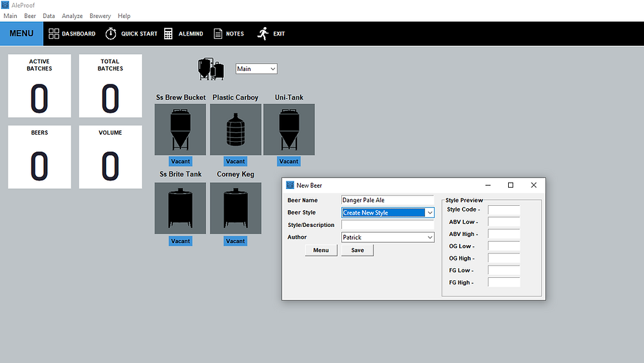Select the Uni-Tank vessel icon

pyautogui.click(x=289, y=130)
